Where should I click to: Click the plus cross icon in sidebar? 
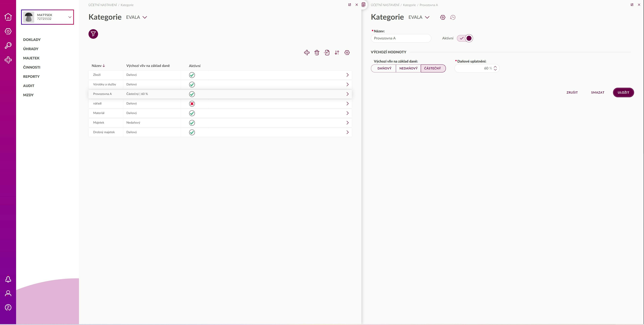point(8,60)
